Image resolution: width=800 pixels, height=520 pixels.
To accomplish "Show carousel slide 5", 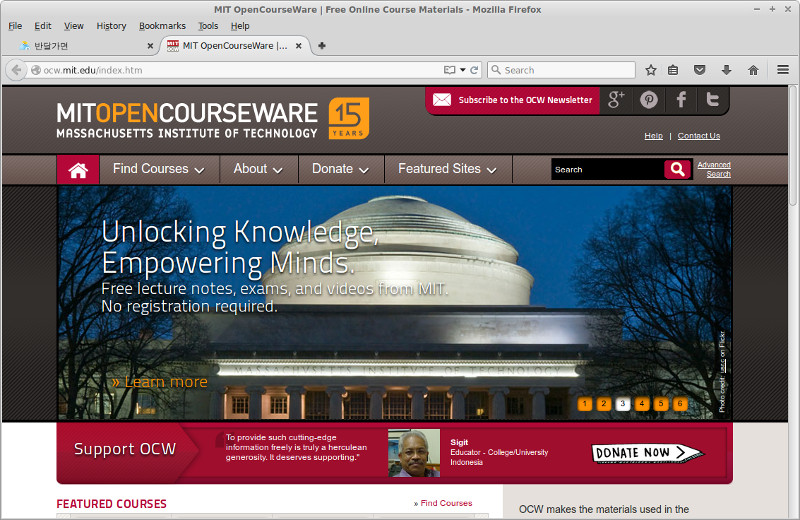I will (661, 404).
